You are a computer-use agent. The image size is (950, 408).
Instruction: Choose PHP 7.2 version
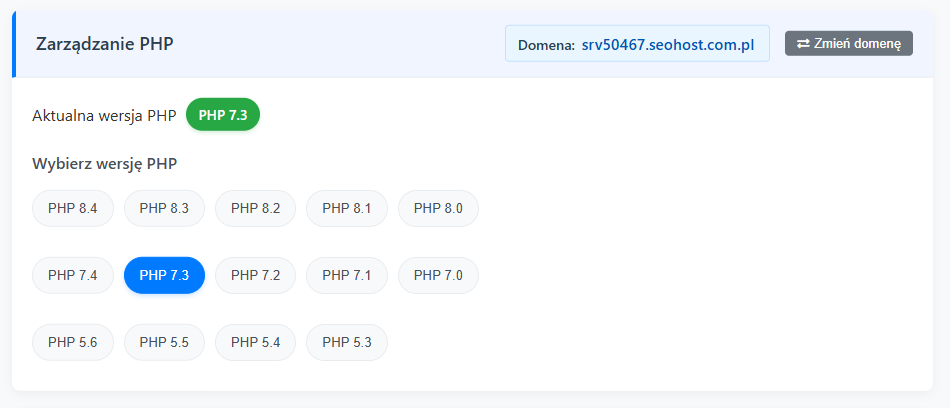[x=255, y=275]
